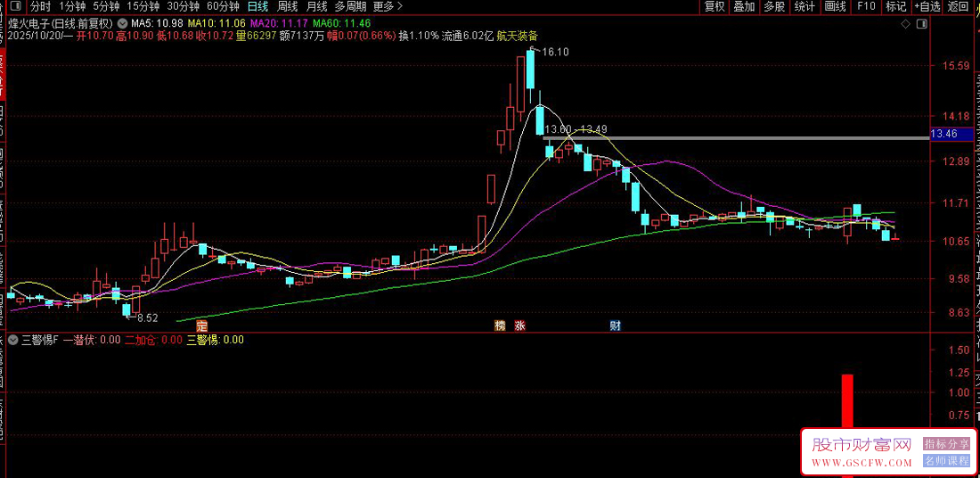Screen dimensions: 980x478
Task: Click the MA60: 11.46 label
Action: [342, 24]
